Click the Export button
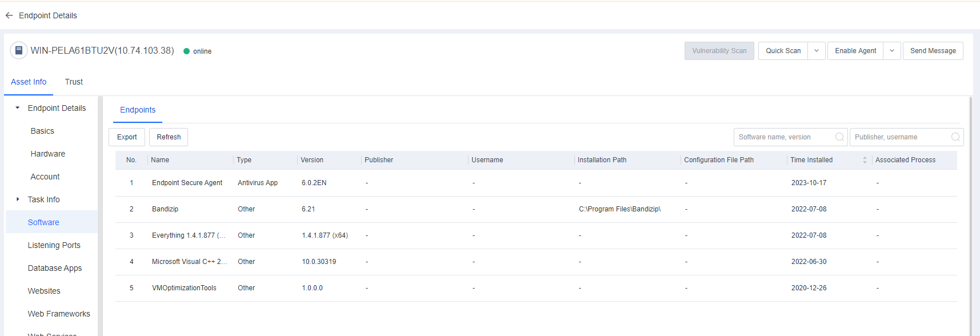The height and width of the screenshot is (336, 980). 127,137
